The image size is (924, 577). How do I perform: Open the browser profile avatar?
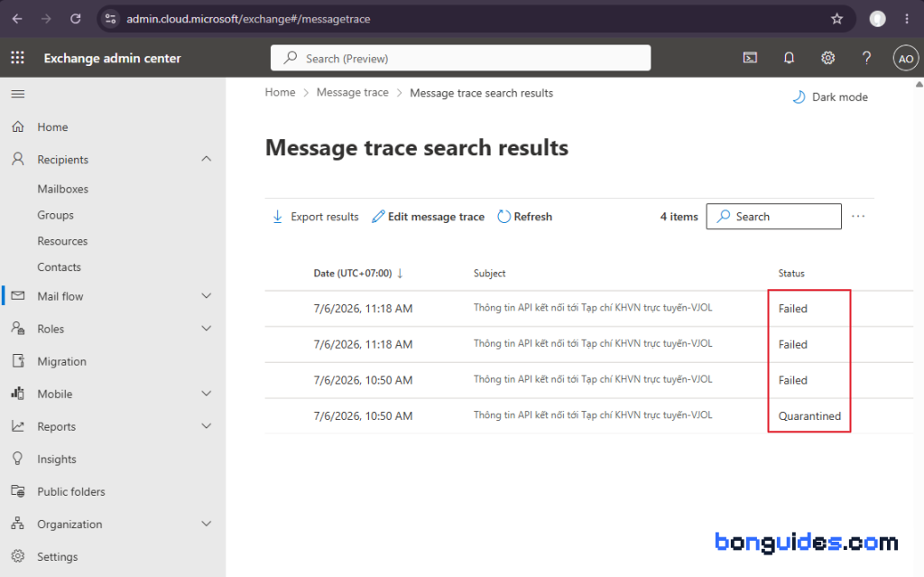[x=877, y=19]
